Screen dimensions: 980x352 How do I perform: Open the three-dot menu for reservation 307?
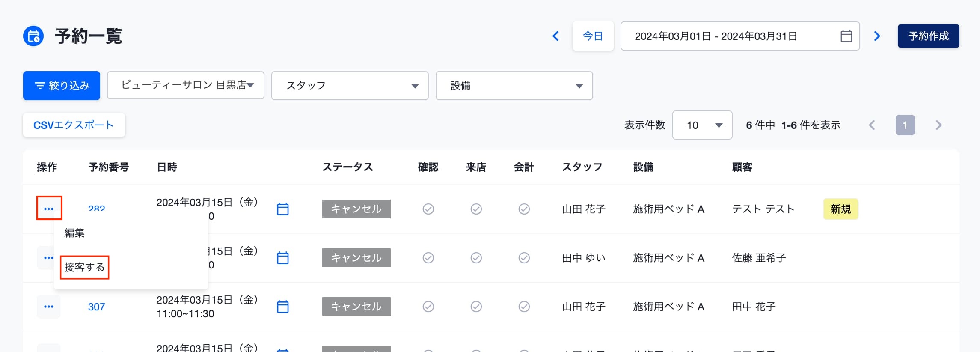48,307
